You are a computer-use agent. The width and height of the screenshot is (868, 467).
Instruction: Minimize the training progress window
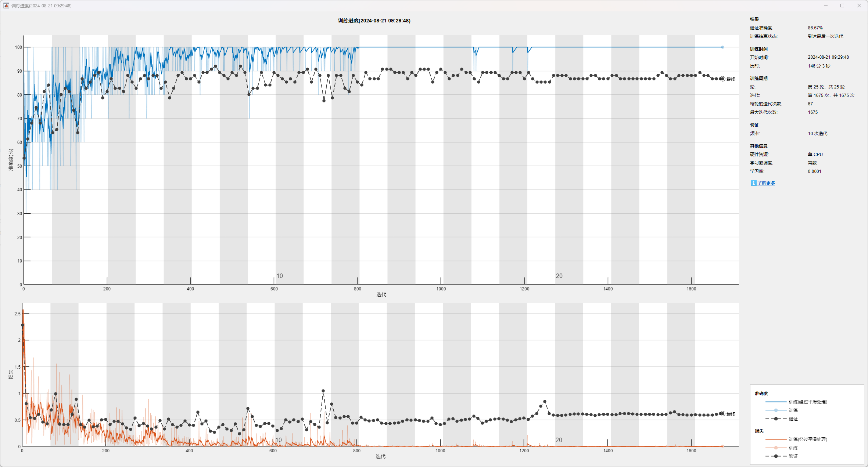826,6
